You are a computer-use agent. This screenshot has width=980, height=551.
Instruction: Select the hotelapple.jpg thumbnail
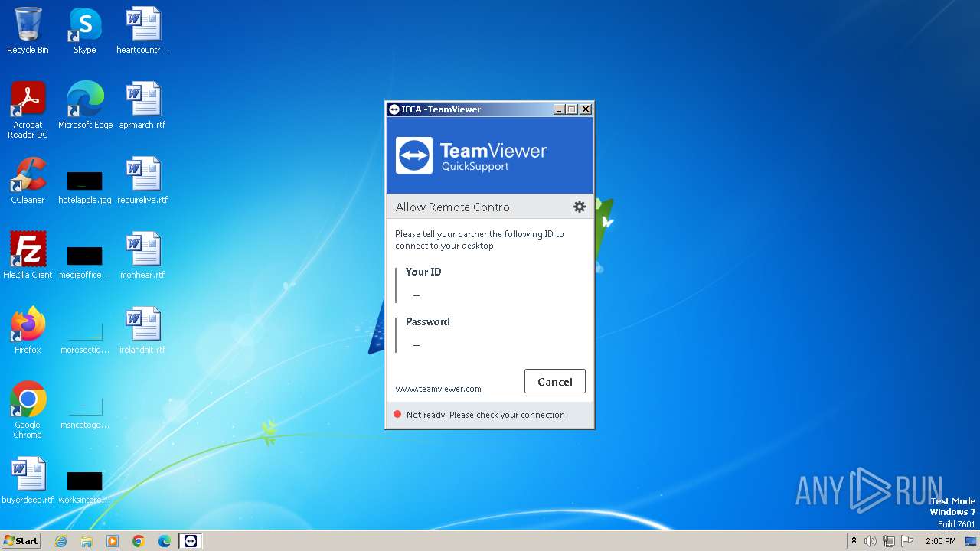85,181
